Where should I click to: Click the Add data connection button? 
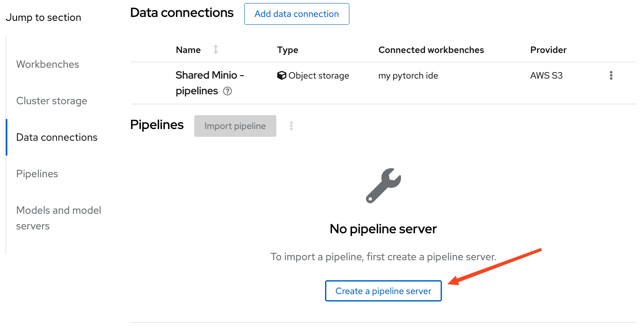(x=296, y=14)
